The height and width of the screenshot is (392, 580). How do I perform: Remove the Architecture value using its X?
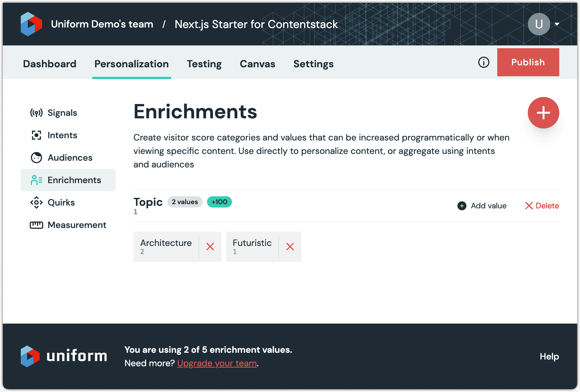(210, 247)
